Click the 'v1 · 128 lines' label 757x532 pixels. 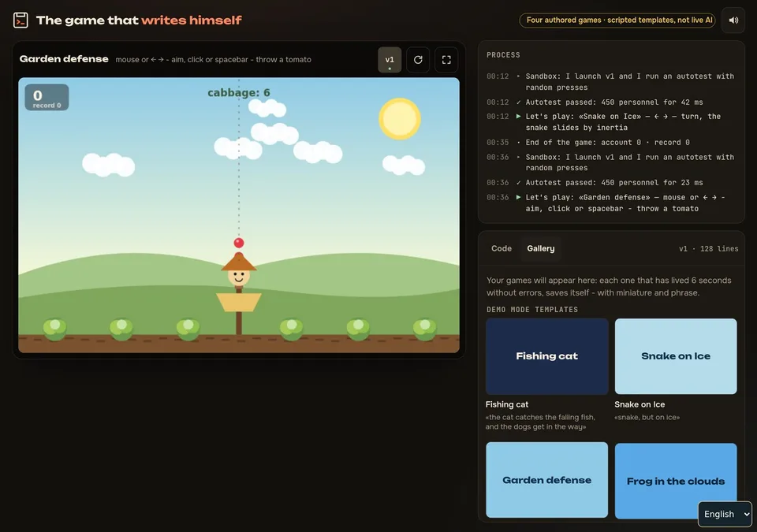tap(708, 249)
